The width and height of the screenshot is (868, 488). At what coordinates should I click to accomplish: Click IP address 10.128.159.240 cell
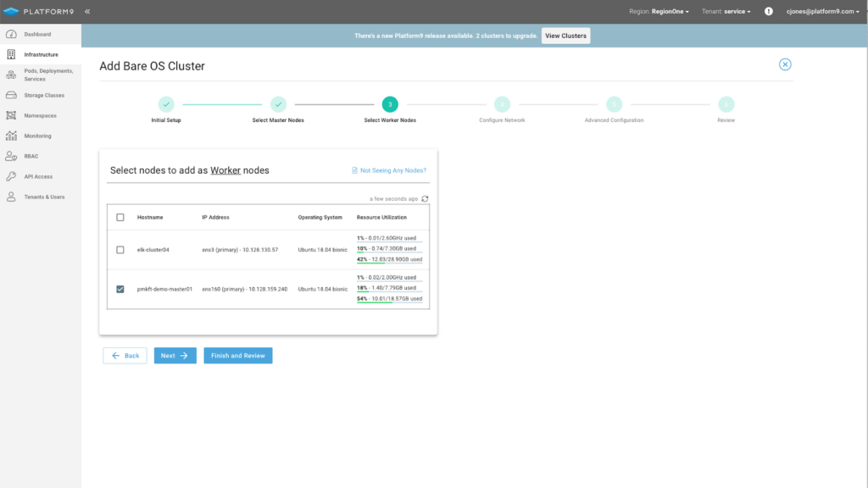245,289
